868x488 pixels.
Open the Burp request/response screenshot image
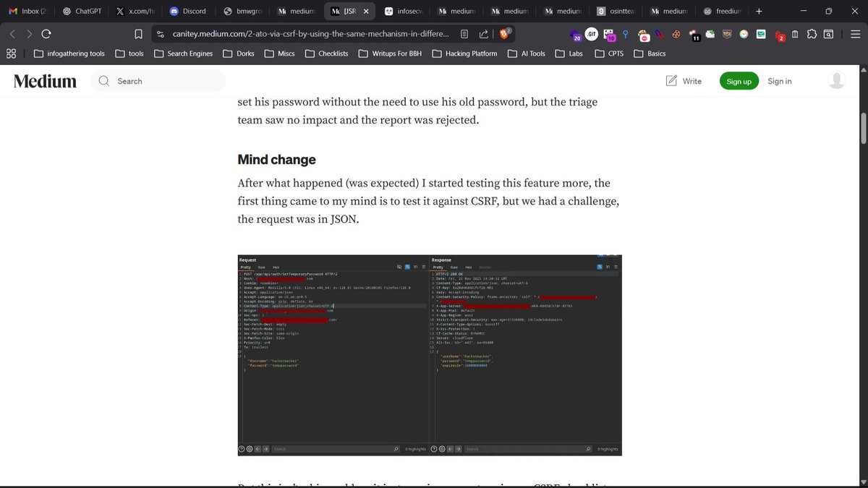pyautogui.click(x=430, y=355)
